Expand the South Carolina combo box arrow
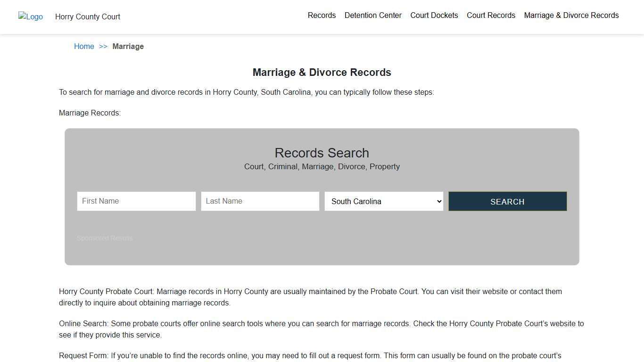644x362 pixels. click(438, 201)
